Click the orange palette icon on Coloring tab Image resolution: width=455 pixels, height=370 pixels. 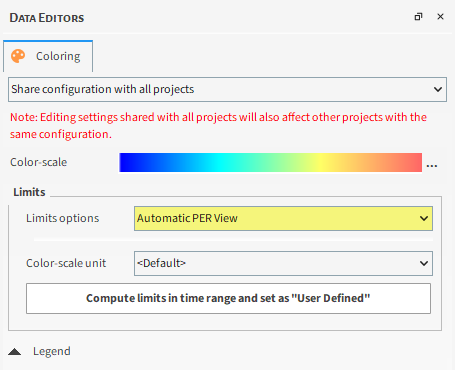tap(18, 56)
